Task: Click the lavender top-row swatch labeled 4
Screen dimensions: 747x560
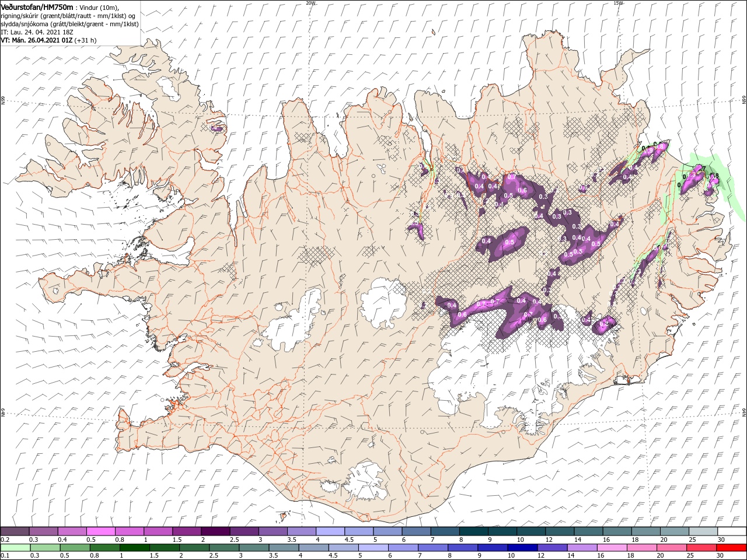Action: [x=330, y=531]
